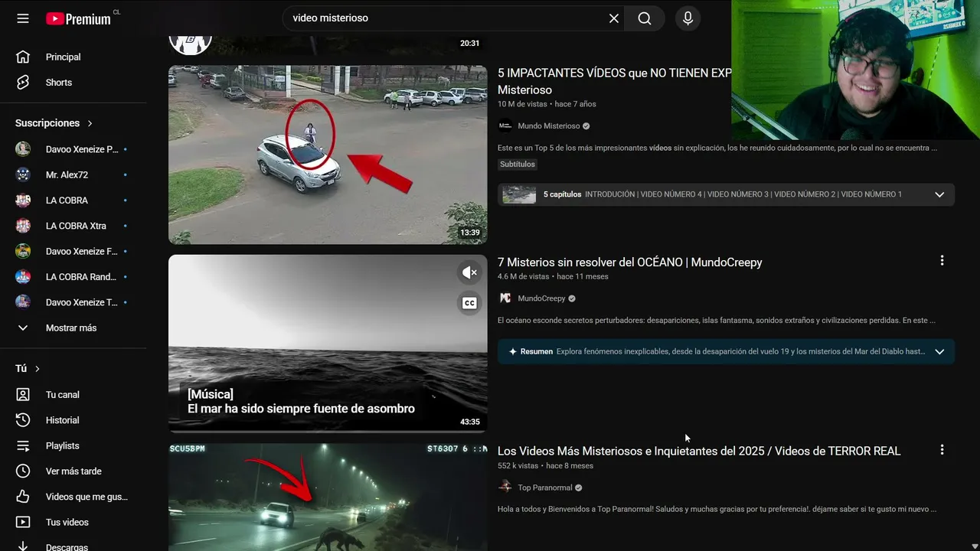The height and width of the screenshot is (551, 980).
Task: Click the Shorts icon in sidebar
Action: [23, 83]
